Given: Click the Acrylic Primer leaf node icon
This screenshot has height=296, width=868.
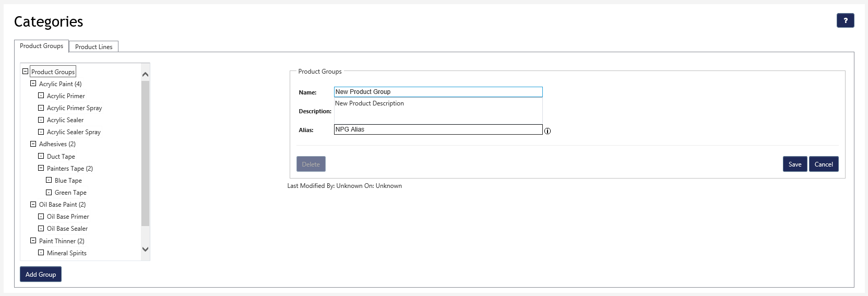Looking at the screenshot, I should (41, 96).
